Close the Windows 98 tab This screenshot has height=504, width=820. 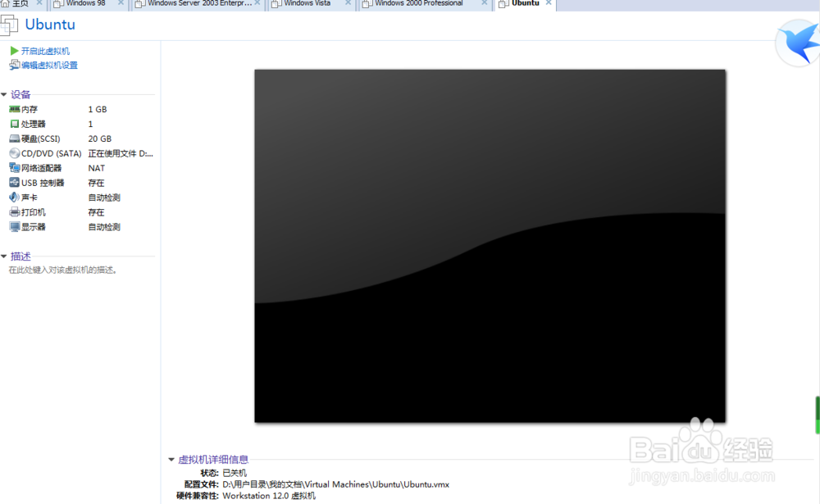point(121,3)
